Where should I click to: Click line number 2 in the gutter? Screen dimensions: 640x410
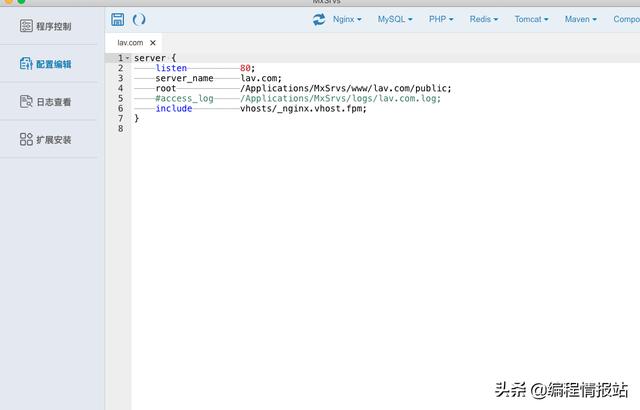(120, 68)
